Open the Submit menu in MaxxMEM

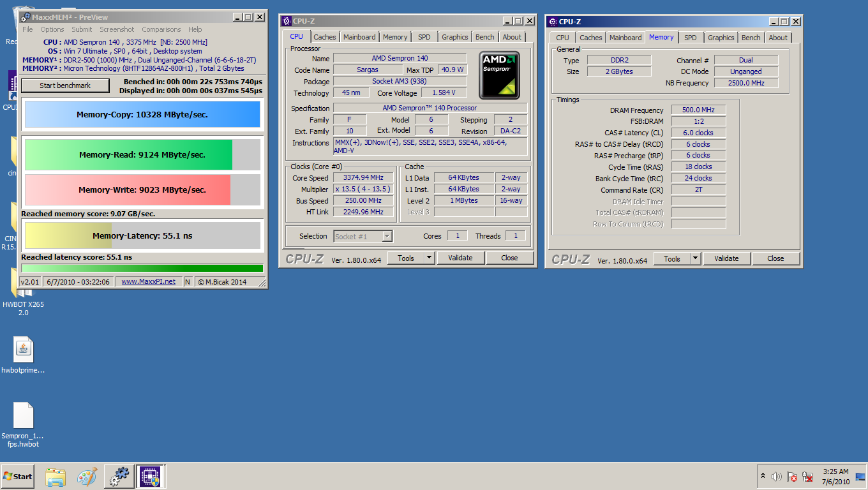(82, 29)
